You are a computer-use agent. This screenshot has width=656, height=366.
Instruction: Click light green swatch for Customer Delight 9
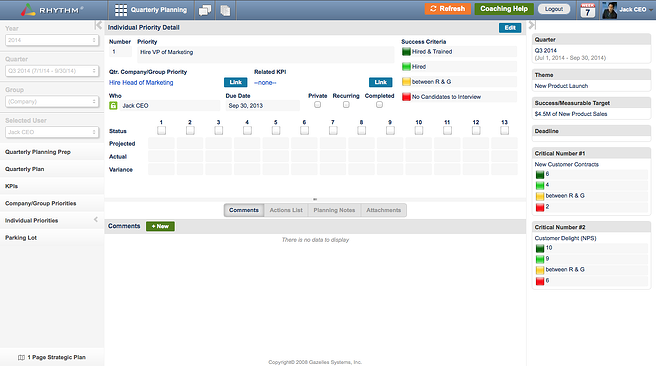coord(540,259)
